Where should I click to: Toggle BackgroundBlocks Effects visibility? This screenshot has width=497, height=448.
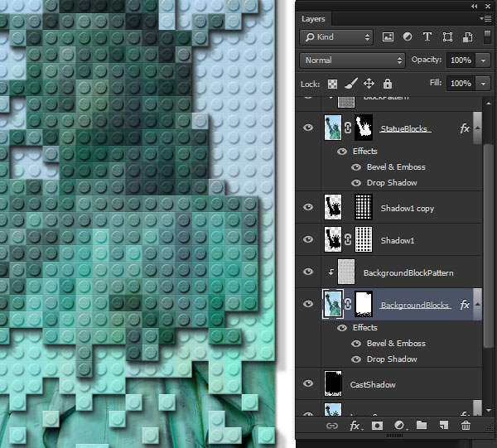tap(342, 328)
